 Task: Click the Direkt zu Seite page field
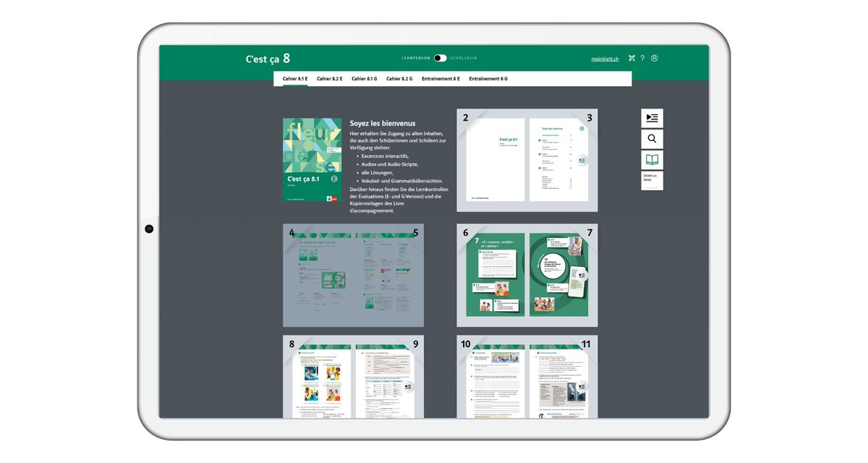[x=652, y=181]
